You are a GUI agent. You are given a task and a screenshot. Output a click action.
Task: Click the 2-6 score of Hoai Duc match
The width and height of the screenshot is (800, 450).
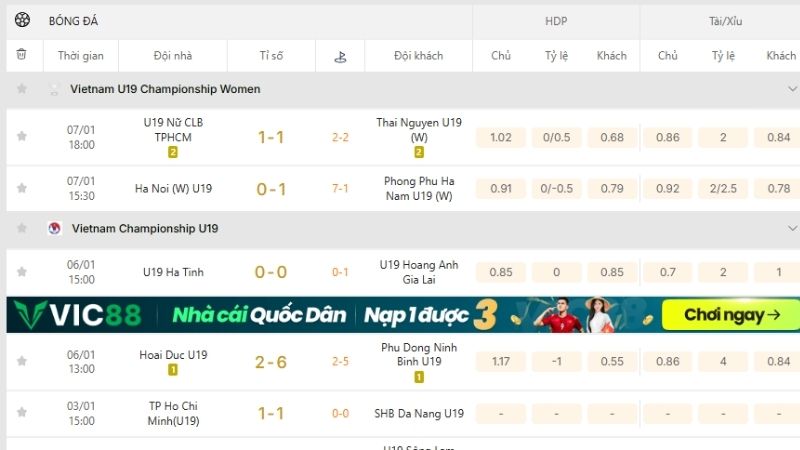271,361
